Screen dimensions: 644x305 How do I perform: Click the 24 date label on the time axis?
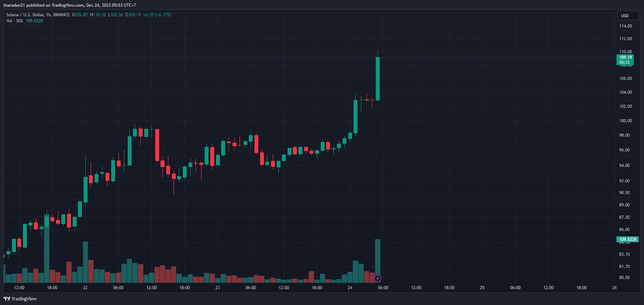(x=350, y=288)
